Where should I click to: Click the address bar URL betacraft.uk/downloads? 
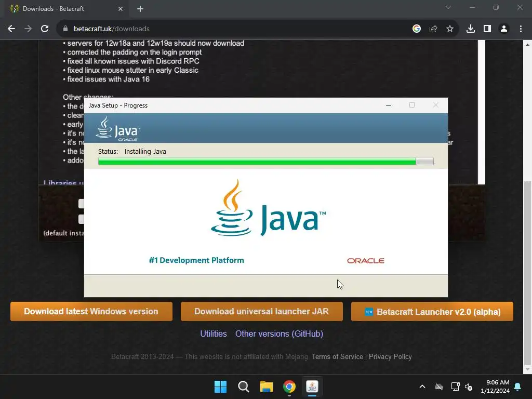click(112, 29)
